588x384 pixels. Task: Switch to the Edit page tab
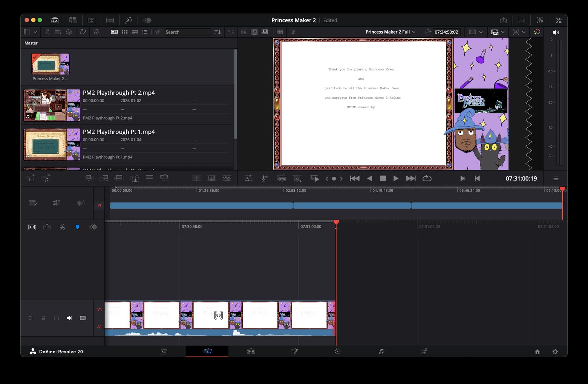point(251,352)
